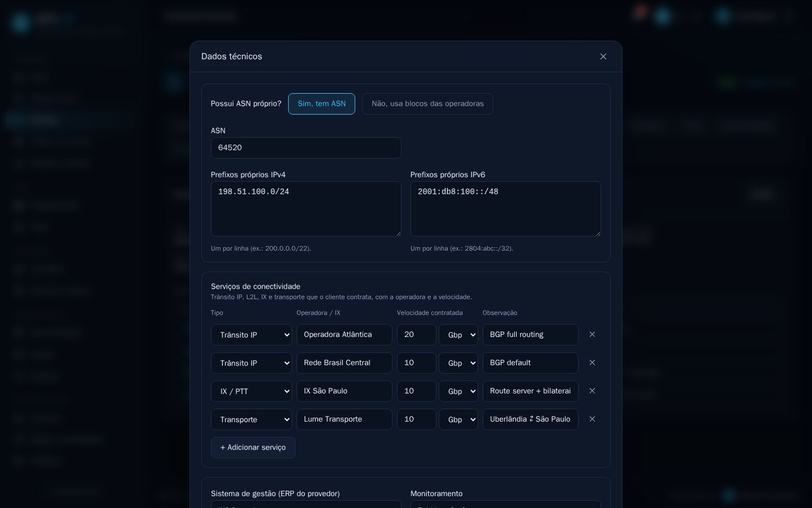Click speed value for Rede Brasil Central

(417, 363)
